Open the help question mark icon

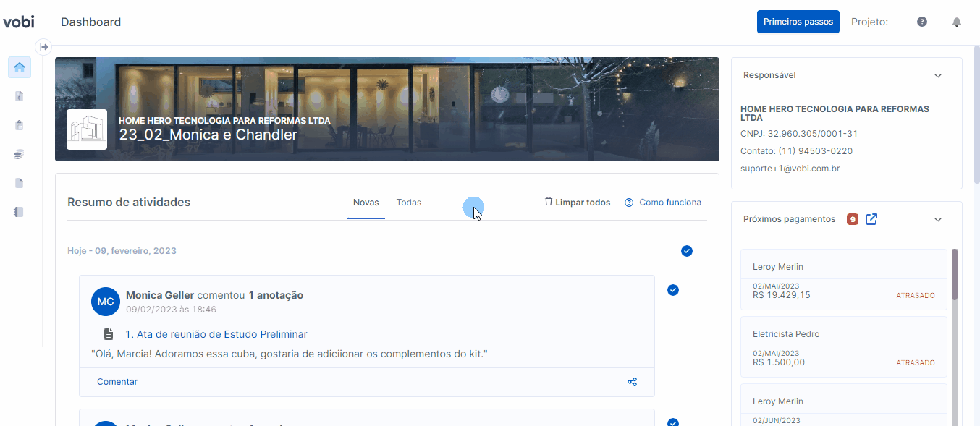point(922,22)
